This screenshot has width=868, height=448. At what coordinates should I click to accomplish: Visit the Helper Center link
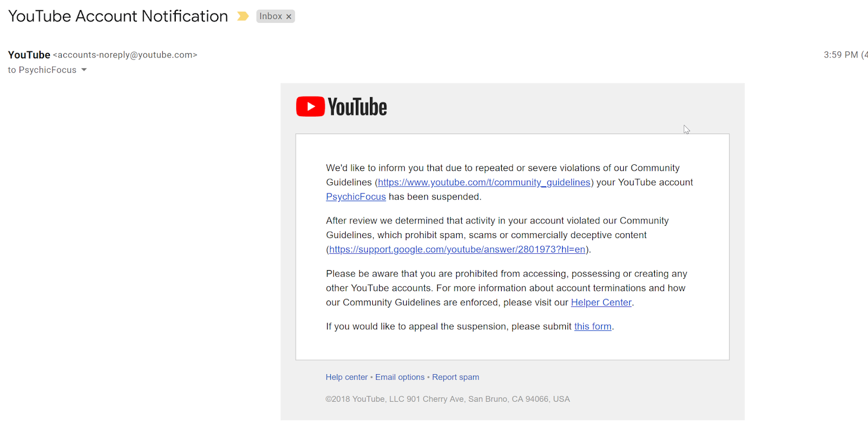point(601,302)
